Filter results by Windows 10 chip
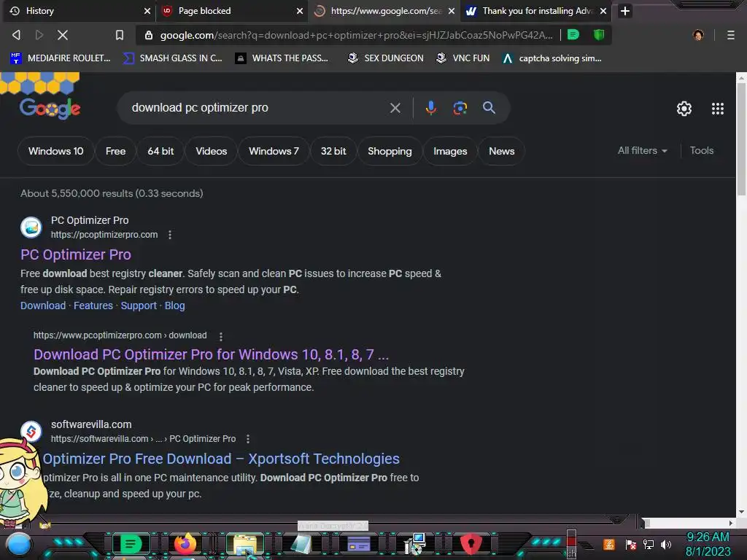The width and height of the screenshot is (747, 560). click(x=55, y=151)
